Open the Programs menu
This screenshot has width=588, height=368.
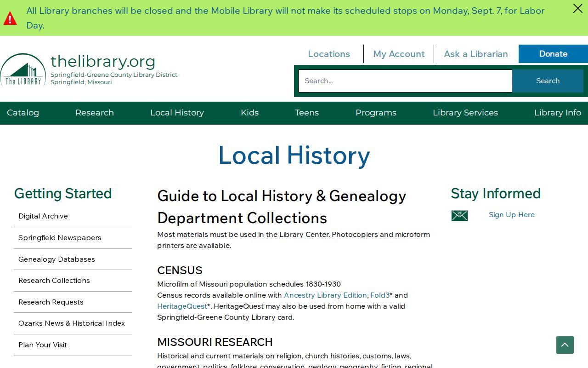point(376,113)
